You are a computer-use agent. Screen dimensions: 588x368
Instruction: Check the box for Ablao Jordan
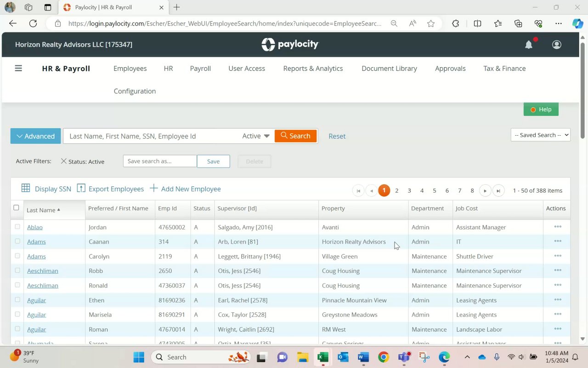tap(17, 226)
